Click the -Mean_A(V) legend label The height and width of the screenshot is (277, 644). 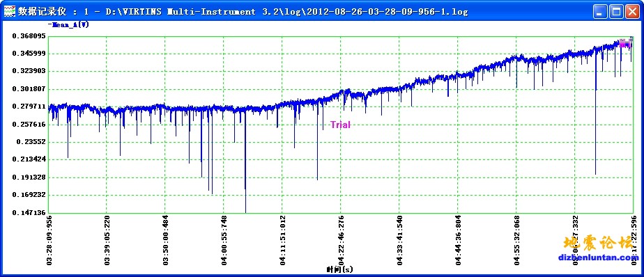click(x=68, y=24)
